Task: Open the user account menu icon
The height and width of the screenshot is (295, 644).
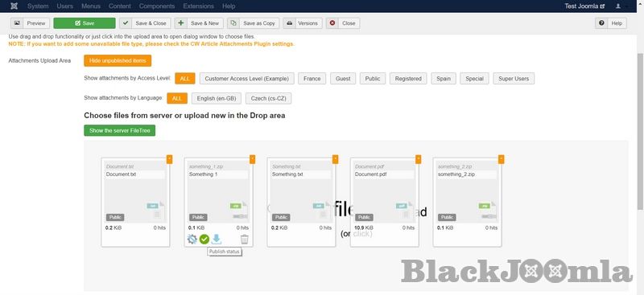Action: tap(618, 6)
